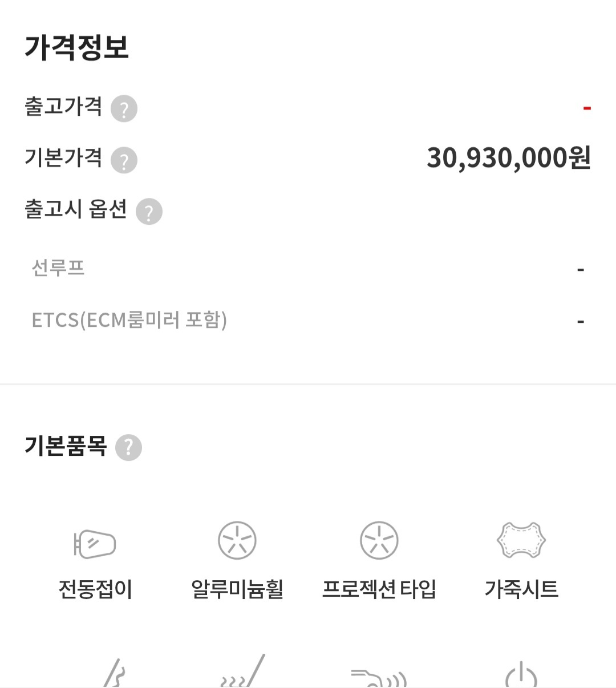This screenshot has height=688, width=616.
Task: Tap the 전동접이 text label
Action: 95,589
